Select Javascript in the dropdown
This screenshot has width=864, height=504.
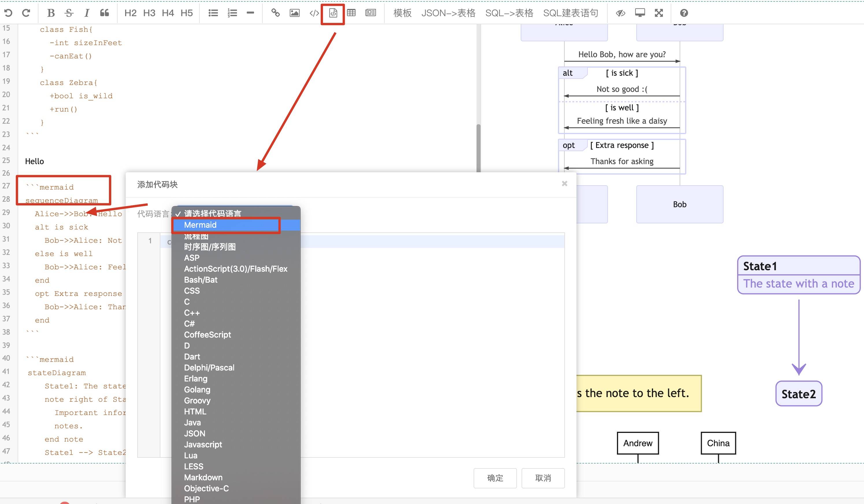tap(236, 444)
